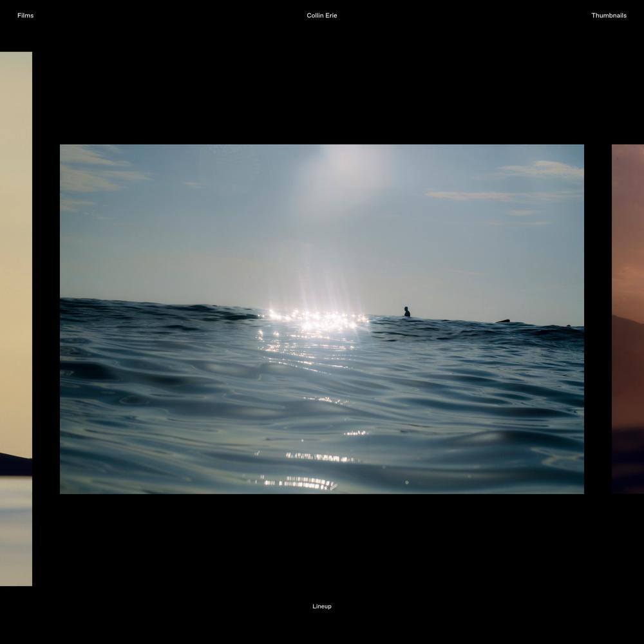
Task: Click the Lineup caption text
Action: tap(321, 606)
